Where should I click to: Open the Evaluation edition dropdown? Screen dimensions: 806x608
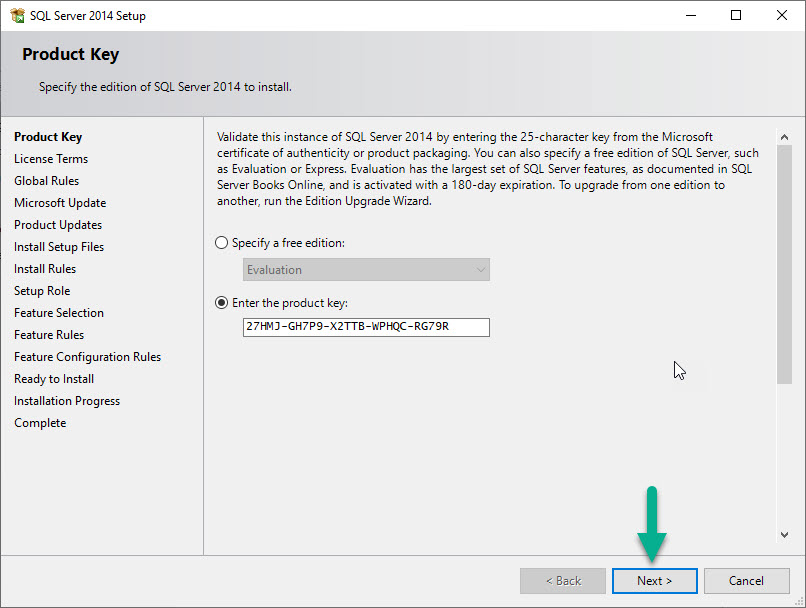pos(366,270)
